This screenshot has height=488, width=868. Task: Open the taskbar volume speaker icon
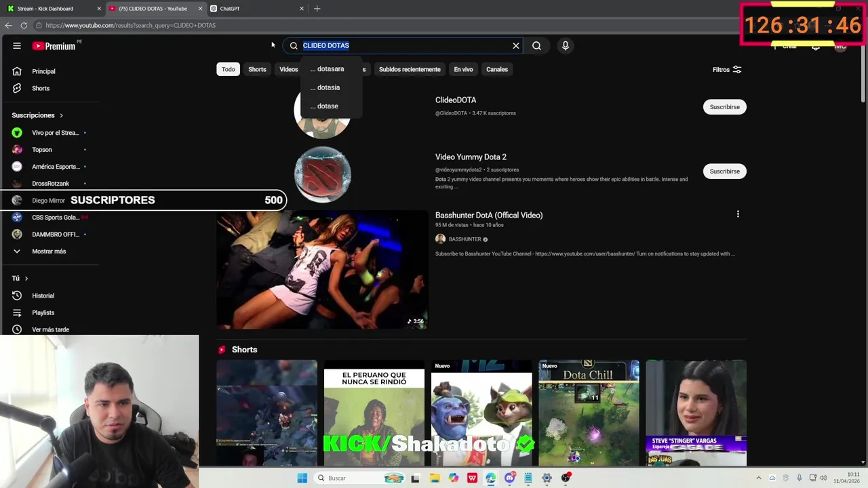coord(824,478)
